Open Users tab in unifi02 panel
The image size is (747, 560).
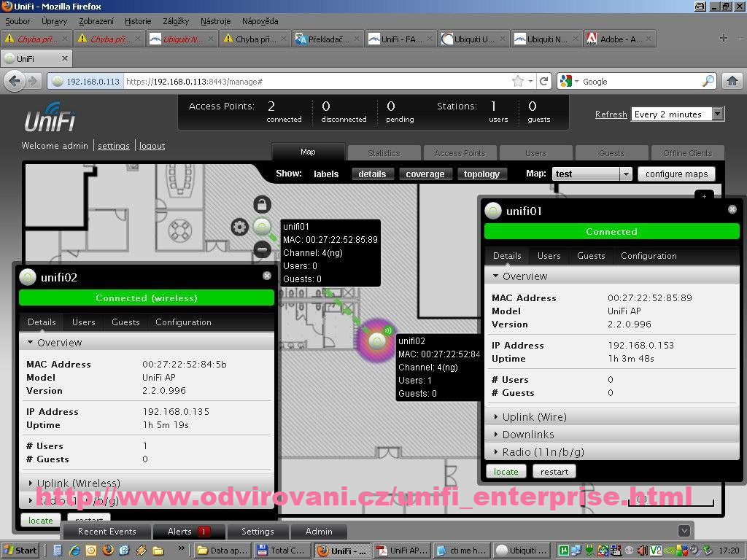coord(84,322)
